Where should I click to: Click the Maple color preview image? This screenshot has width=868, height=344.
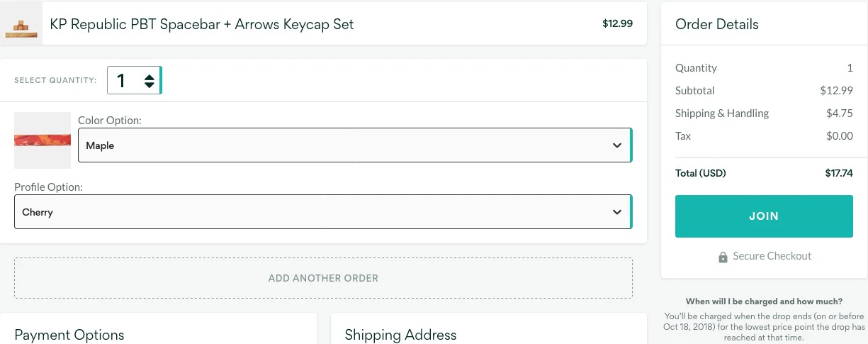(x=43, y=140)
